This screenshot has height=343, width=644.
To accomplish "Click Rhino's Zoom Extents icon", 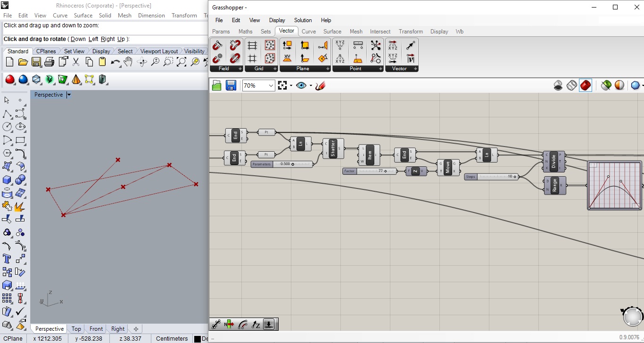I will pos(182,62).
